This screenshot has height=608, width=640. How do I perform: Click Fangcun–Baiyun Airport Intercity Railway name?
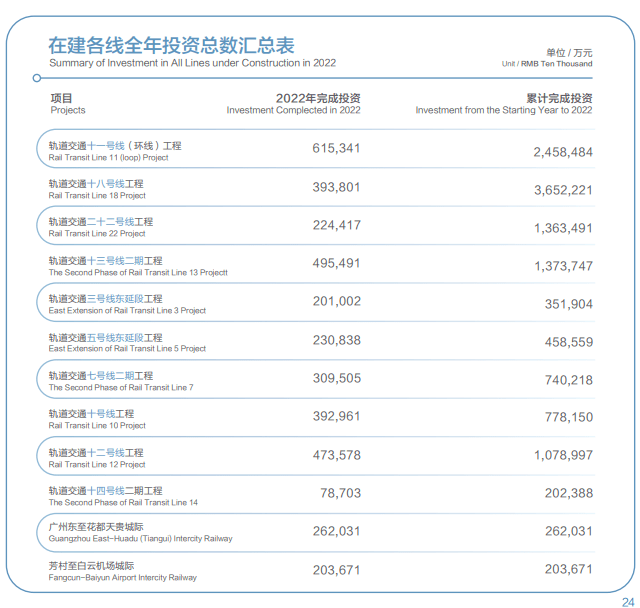(122, 571)
